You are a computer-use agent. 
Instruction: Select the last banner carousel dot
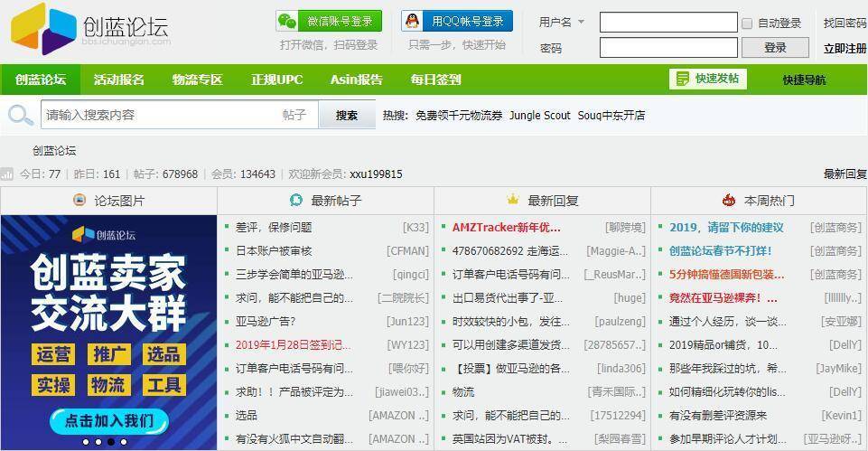click(x=124, y=442)
